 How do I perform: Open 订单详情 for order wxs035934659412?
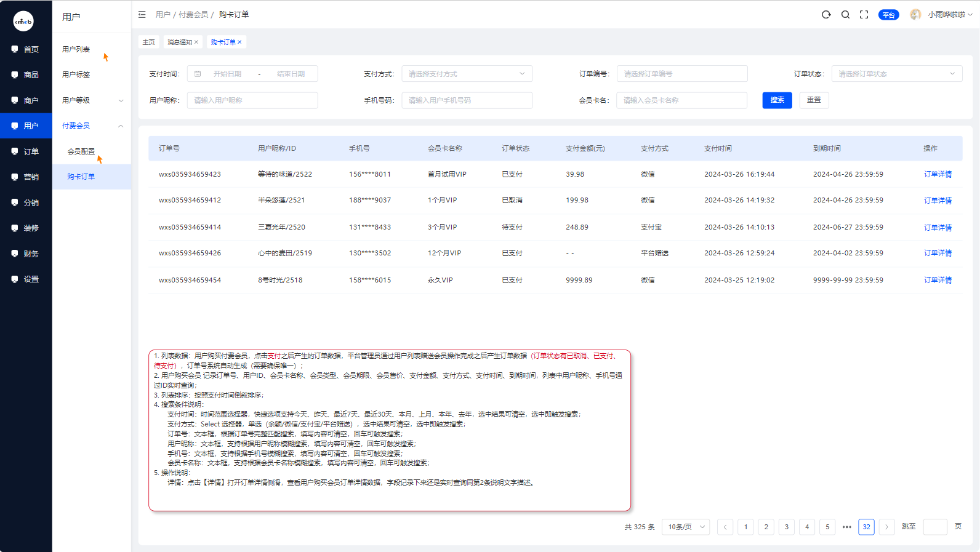click(x=938, y=201)
